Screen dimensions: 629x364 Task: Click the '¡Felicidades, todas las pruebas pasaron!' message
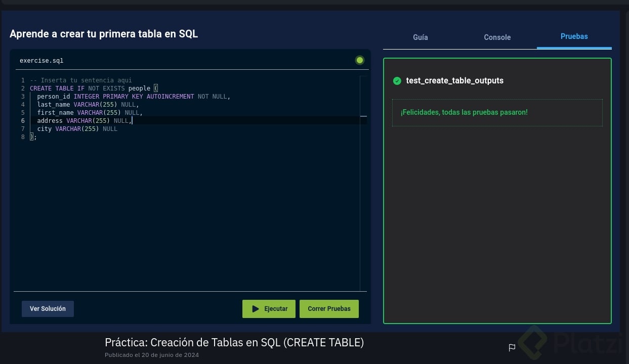(x=464, y=112)
